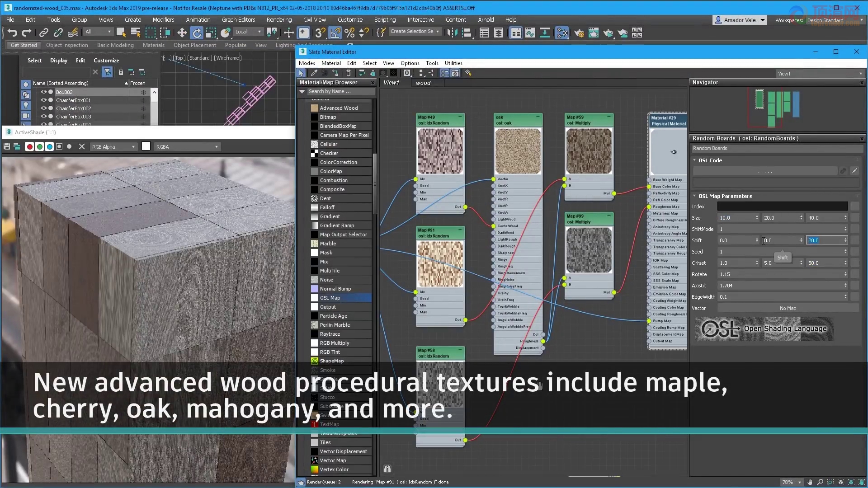Viewport: 868px width, 488px height.
Task: Click the Amador Vale user account button
Action: click(740, 20)
